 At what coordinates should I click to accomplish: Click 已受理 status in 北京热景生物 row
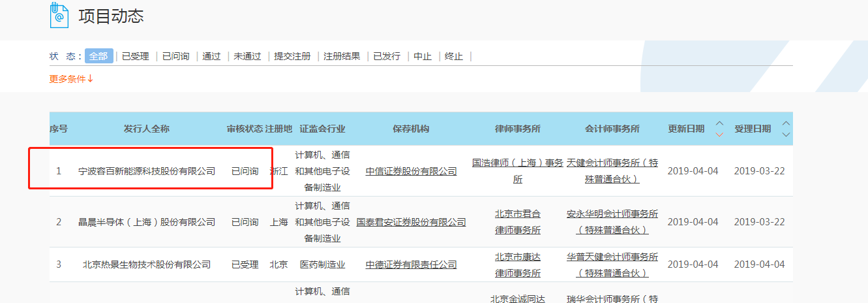point(245,264)
